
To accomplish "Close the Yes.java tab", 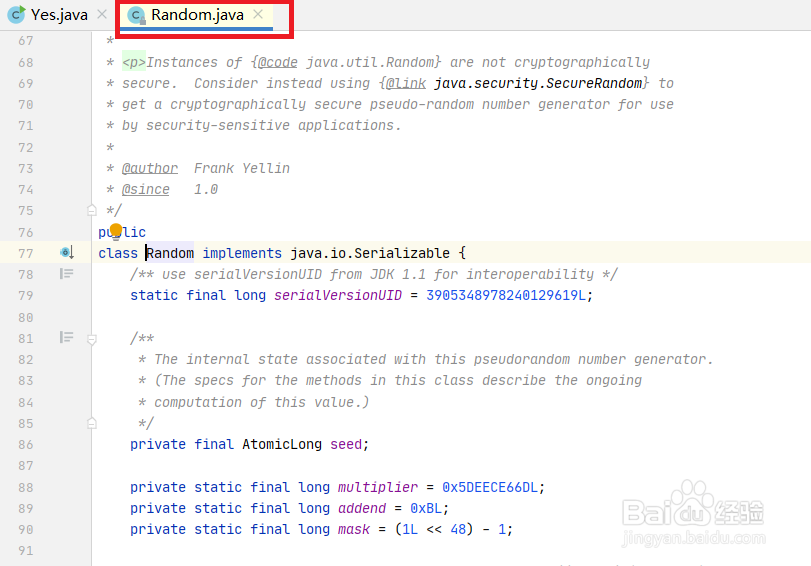I will click(102, 14).
